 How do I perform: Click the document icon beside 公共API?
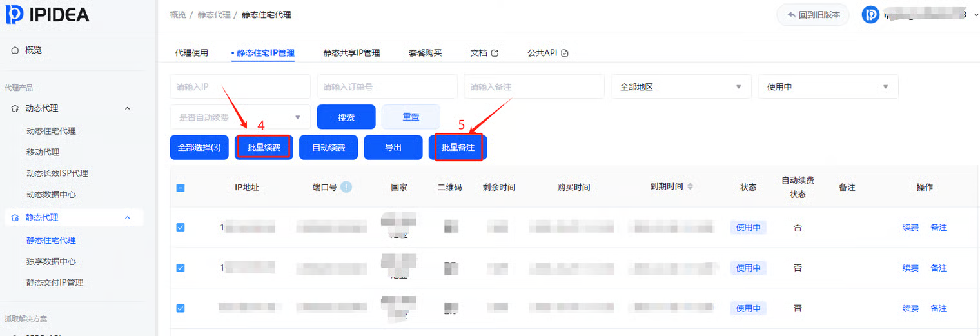tap(565, 53)
